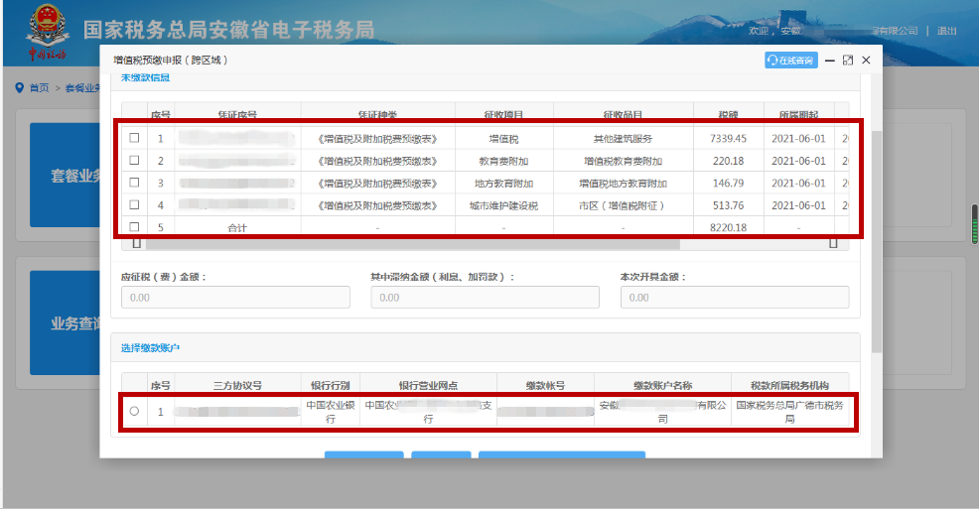Click 国家税务总局广德市税务局 cell
This screenshot has width=980, height=511.
coord(789,412)
